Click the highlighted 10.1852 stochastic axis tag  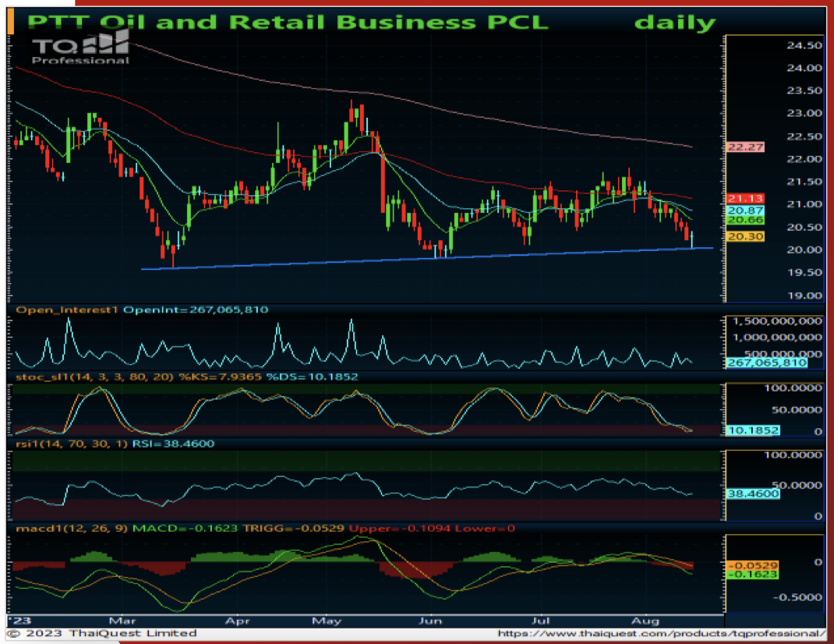(x=753, y=430)
